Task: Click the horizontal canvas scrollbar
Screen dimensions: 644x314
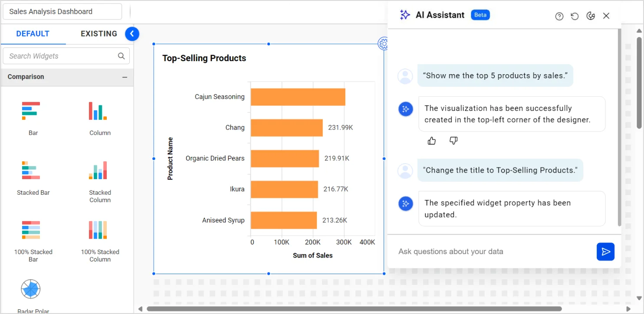Action: (354, 309)
